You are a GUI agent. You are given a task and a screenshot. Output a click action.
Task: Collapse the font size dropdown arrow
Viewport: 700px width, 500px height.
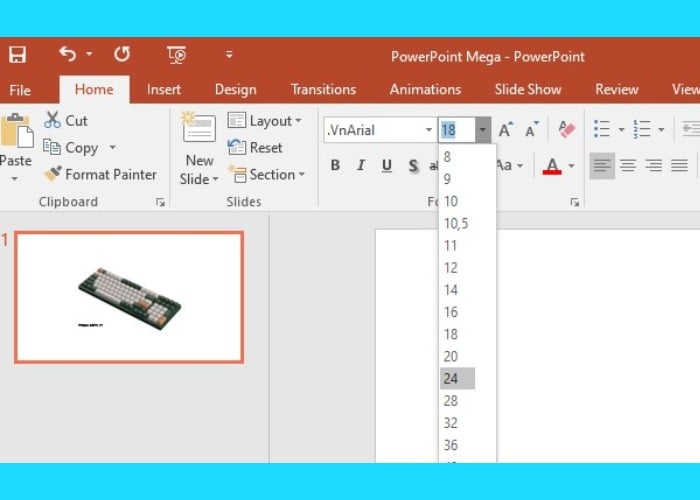point(483,129)
